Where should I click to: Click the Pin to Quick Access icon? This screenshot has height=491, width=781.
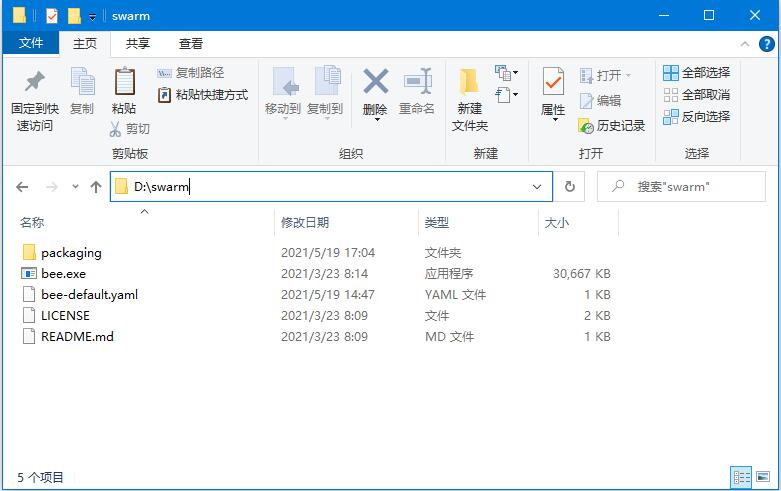click(34, 82)
